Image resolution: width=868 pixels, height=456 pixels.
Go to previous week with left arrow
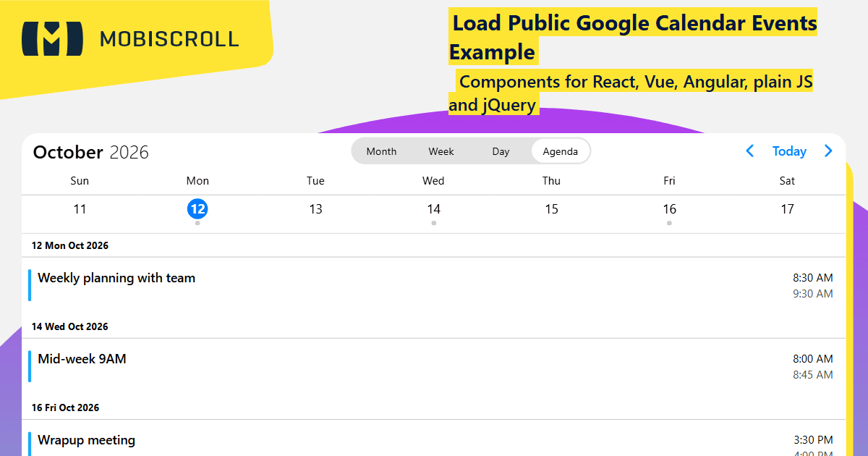[750, 151]
